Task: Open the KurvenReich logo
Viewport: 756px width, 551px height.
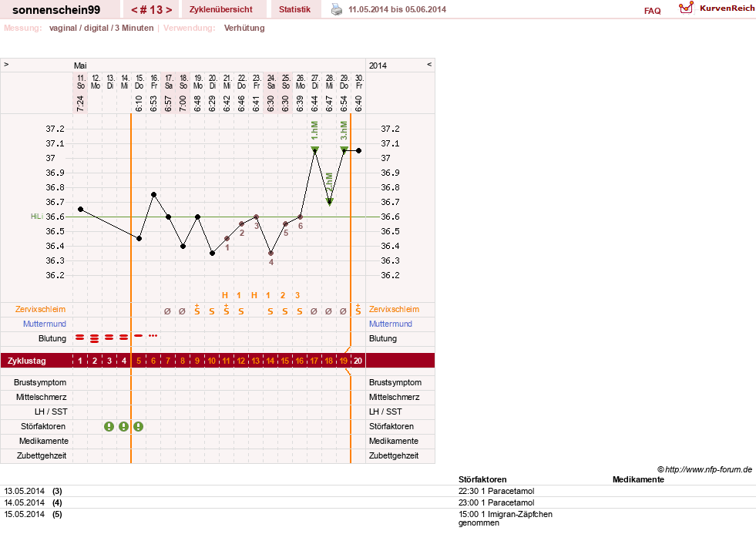Action: pyautogui.click(x=716, y=8)
